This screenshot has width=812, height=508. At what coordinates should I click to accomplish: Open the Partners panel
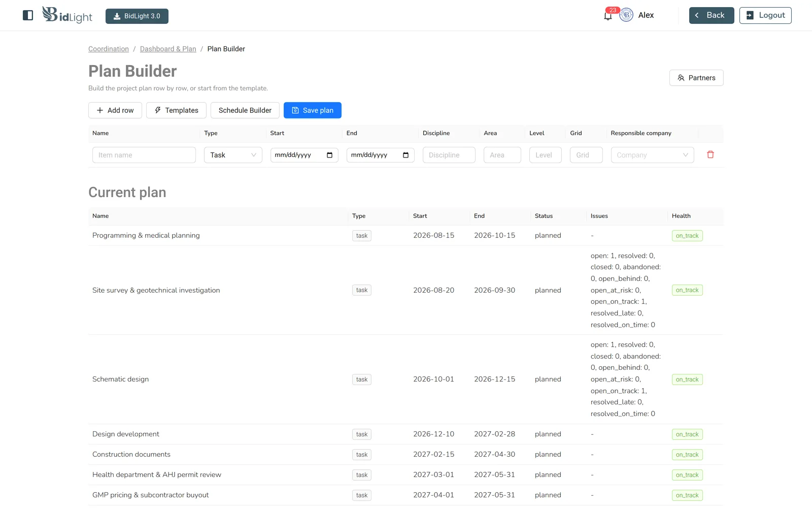tap(696, 78)
